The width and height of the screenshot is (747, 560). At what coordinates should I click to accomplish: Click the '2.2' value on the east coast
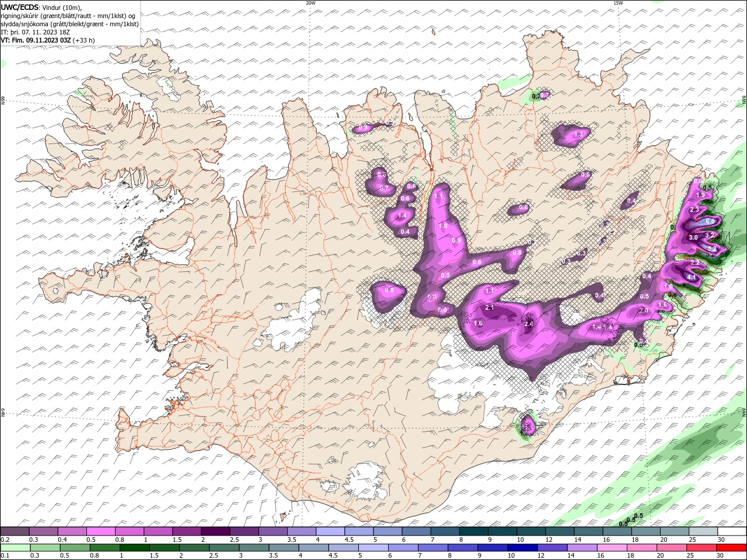[x=694, y=263]
